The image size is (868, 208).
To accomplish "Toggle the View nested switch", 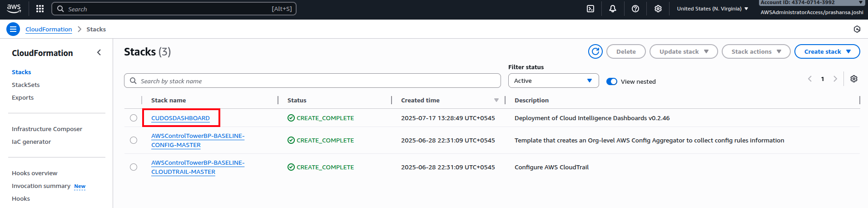I will (612, 81).
